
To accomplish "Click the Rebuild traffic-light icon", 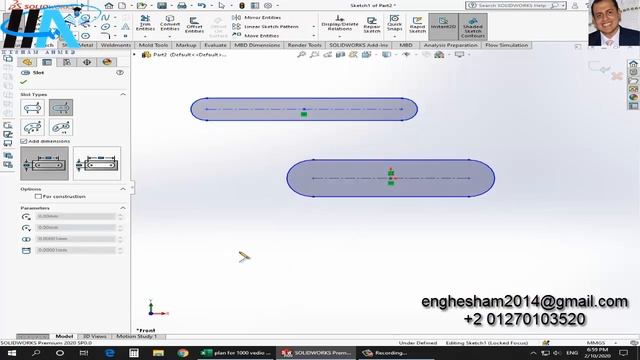I will (242, 6).
